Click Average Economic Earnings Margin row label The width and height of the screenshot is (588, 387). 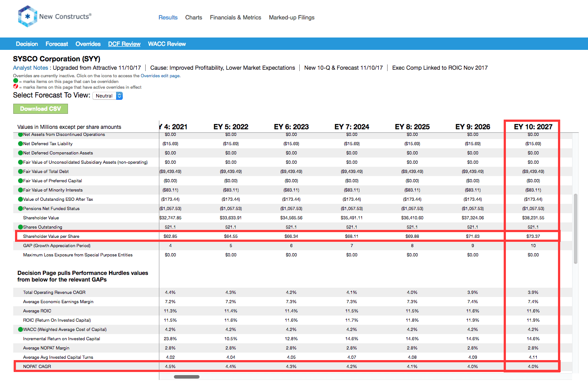tap(58, 302)
